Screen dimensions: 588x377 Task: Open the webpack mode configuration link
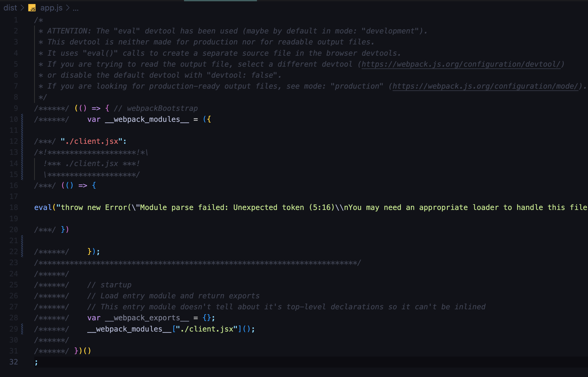click(x=485, y=86)
